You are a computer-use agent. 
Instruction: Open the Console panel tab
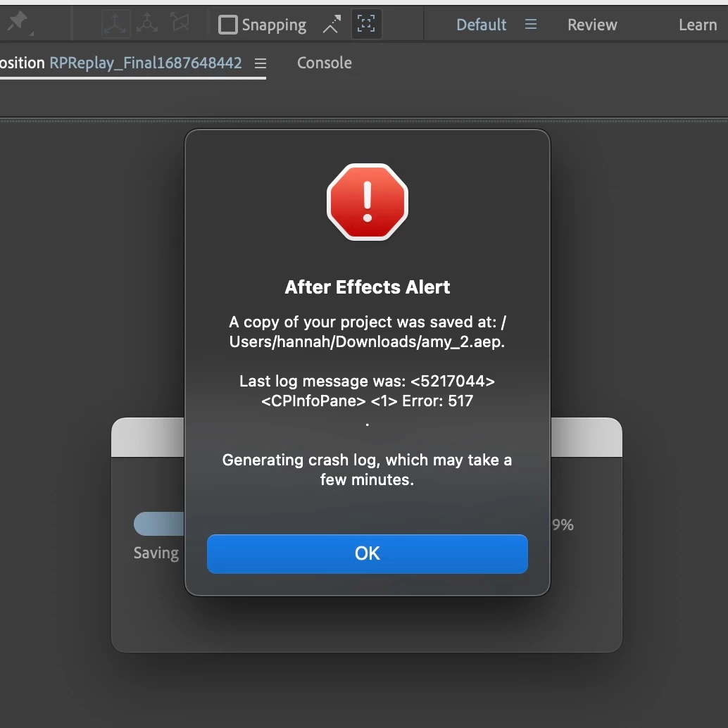coord(324,63)
